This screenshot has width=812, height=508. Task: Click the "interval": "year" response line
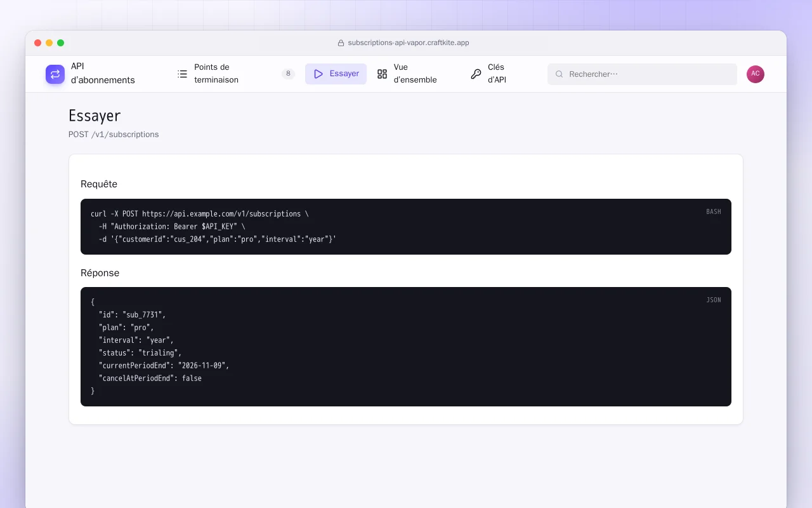tap(136, 340)
